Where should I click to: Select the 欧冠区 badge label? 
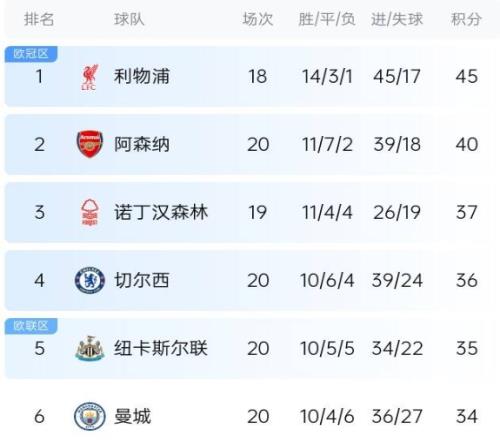[31, 54]
